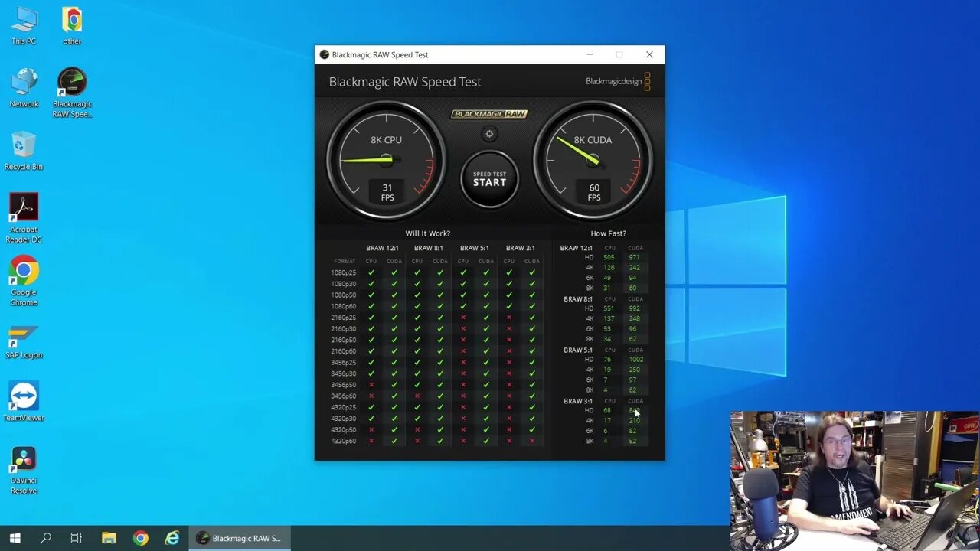Launch Google Chrome desktop shortcut

(x=24, y=281)
